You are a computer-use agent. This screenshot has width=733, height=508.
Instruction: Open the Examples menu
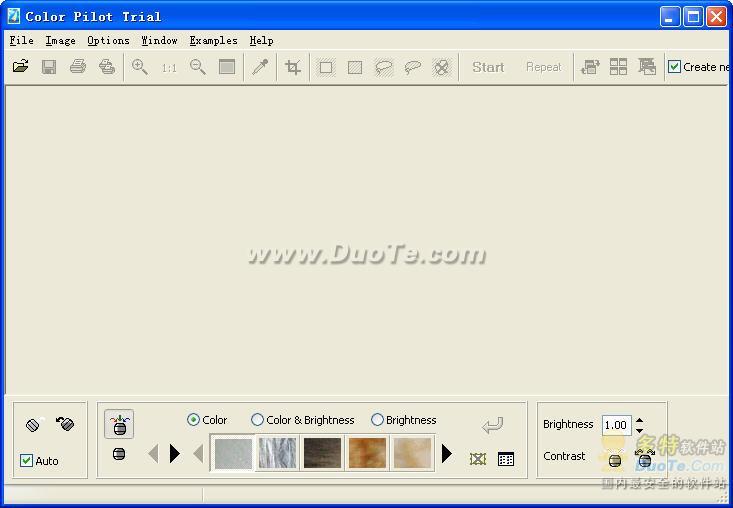pyautogui.click(x=213, y=41)
